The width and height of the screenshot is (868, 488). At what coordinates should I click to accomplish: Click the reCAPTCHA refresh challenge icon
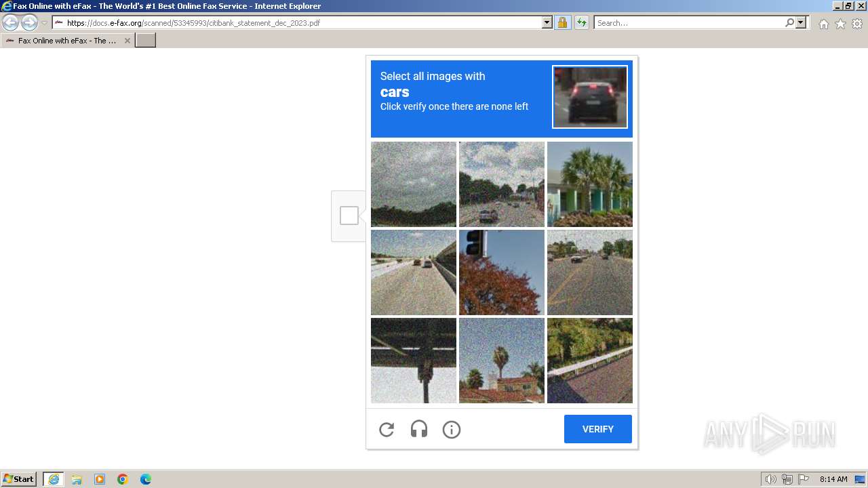[x=387, y=429]
